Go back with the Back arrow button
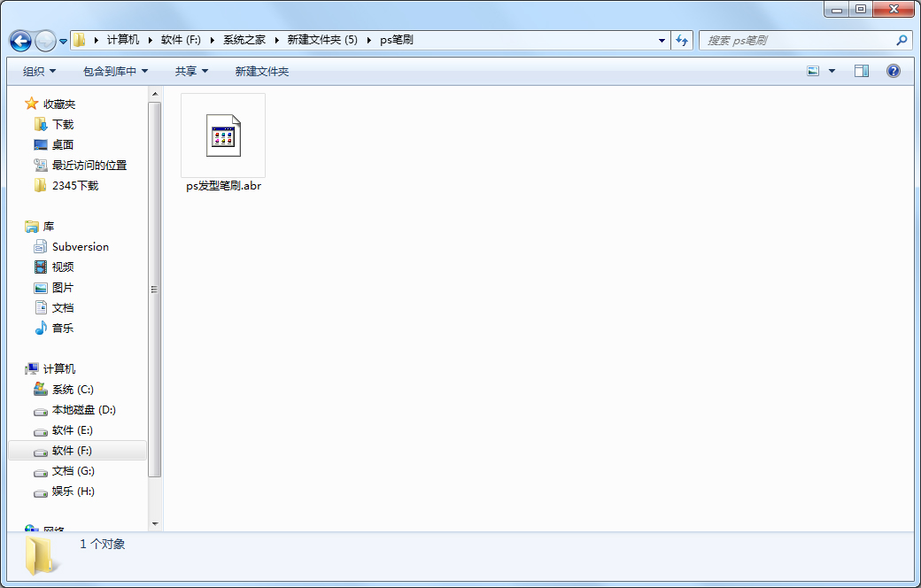Viewport: 921px width, 588px height. click(20, 41)
